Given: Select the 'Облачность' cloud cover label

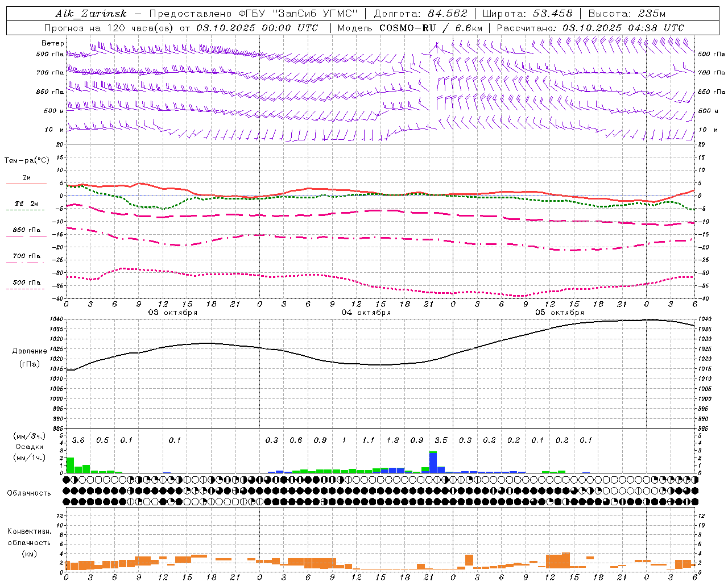Looking at the screenshot, I should 29,493.
